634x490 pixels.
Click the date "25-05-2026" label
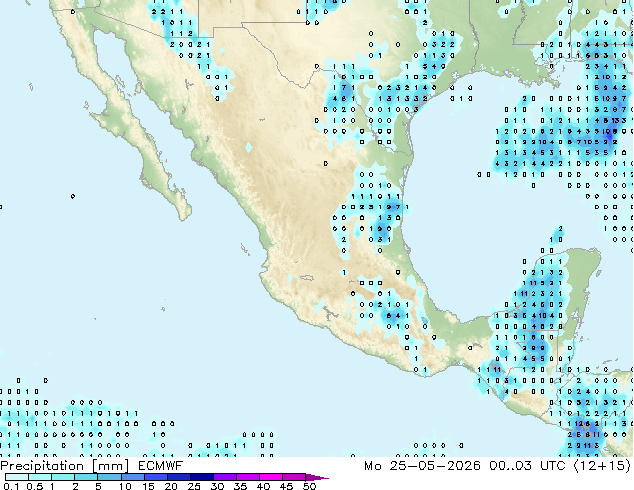(x=435, y=466)
